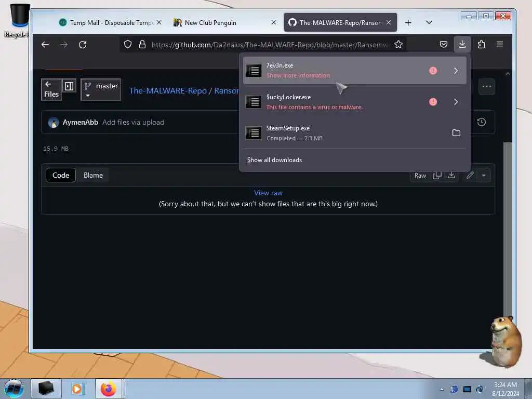Image resolution: width=532 pixels, height=399 pixels.
Task: Reload the current GitHub page
Action: (x=83, y=45)
